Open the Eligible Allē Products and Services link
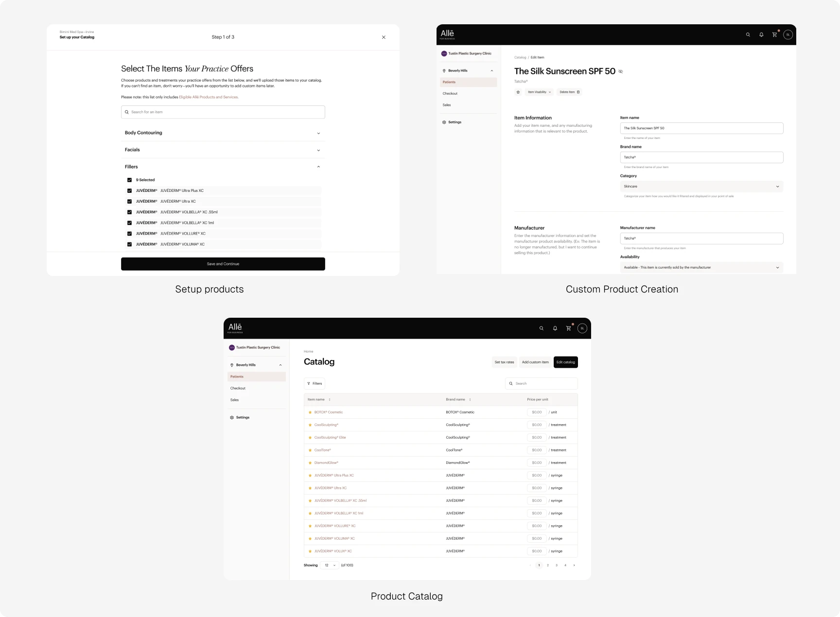 pos(209,97)
